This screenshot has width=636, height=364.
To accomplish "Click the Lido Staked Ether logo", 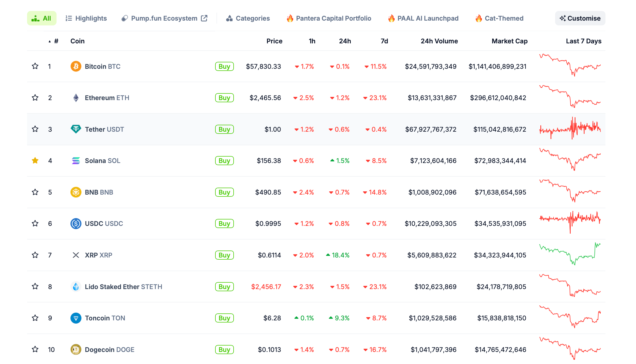I will [x=76, y=287].
